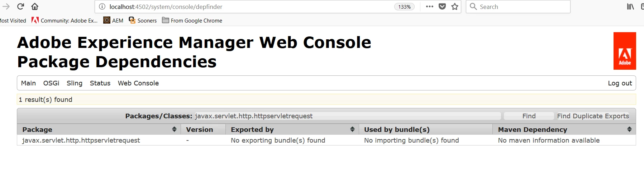Sort table by Package column arrows
This screenshot has width=644, height=183.
tap(174, 129)
